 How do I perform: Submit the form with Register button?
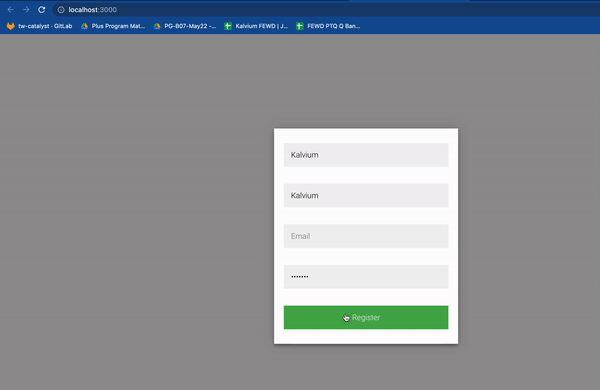pyautogui.click(x=366, y=317)
